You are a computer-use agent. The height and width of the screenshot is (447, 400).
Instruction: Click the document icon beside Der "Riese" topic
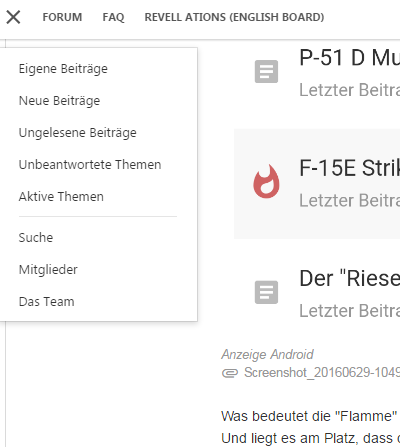pyautogui.click(x=266, y=292)
